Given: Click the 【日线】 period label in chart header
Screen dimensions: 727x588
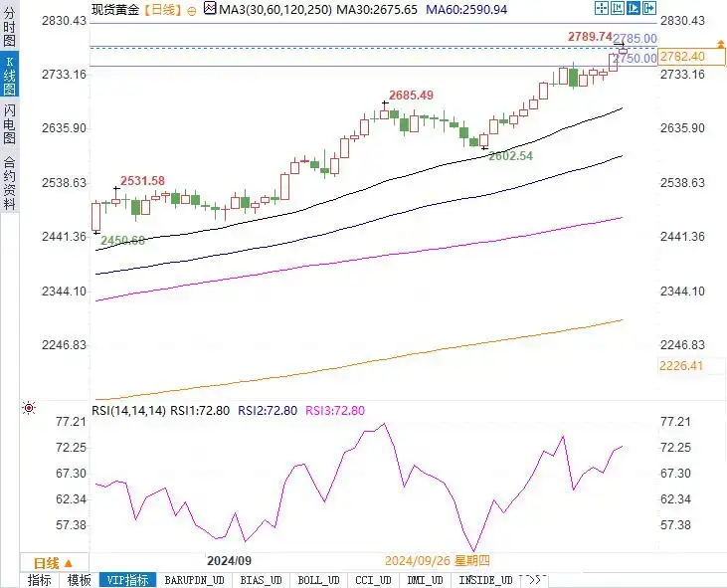Looking at the screenshot, I should coord(162,9).
